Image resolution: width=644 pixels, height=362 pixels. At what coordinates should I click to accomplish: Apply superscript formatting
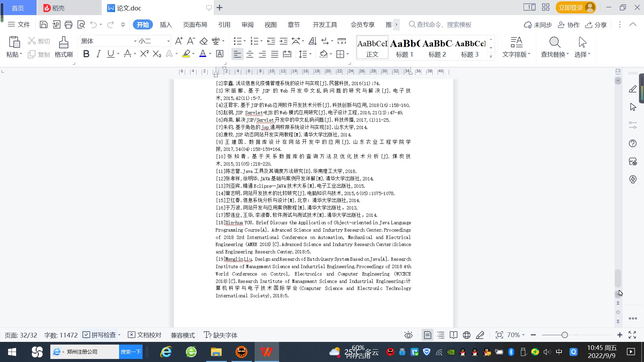point(144,54)
